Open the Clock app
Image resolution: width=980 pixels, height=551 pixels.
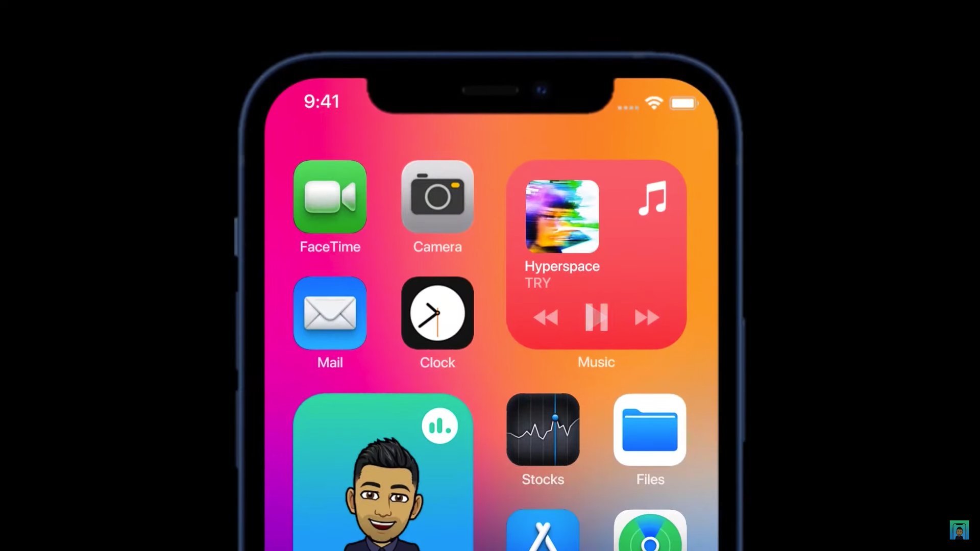(x=437, y=314)
